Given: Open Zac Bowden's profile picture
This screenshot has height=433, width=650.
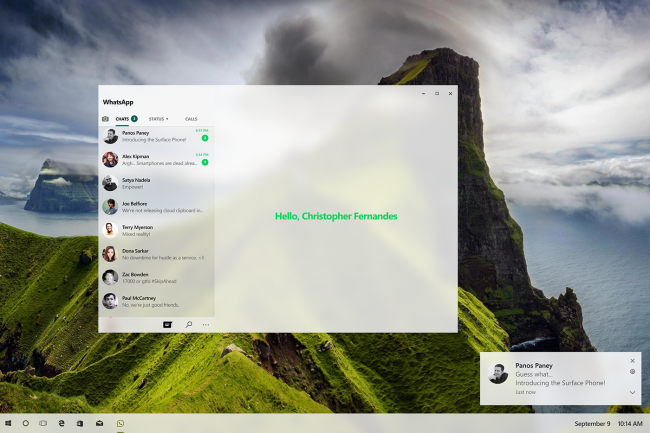Looking at the screenshot, I should 110,278.
